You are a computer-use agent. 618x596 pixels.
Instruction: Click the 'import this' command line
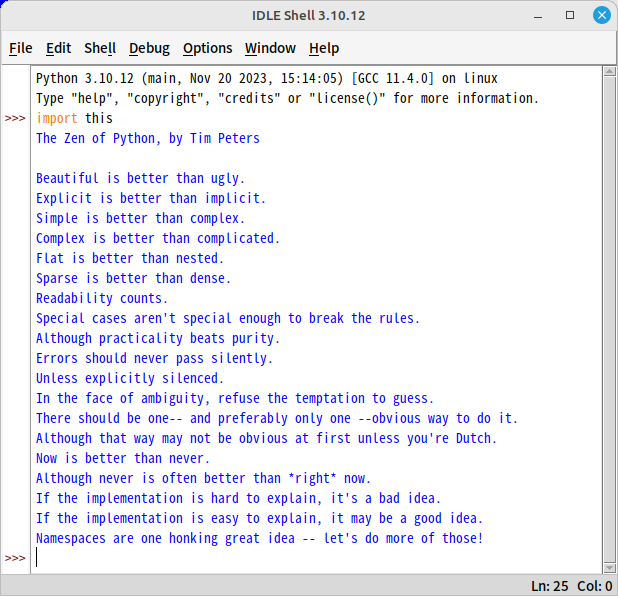(x=74, y=118)
